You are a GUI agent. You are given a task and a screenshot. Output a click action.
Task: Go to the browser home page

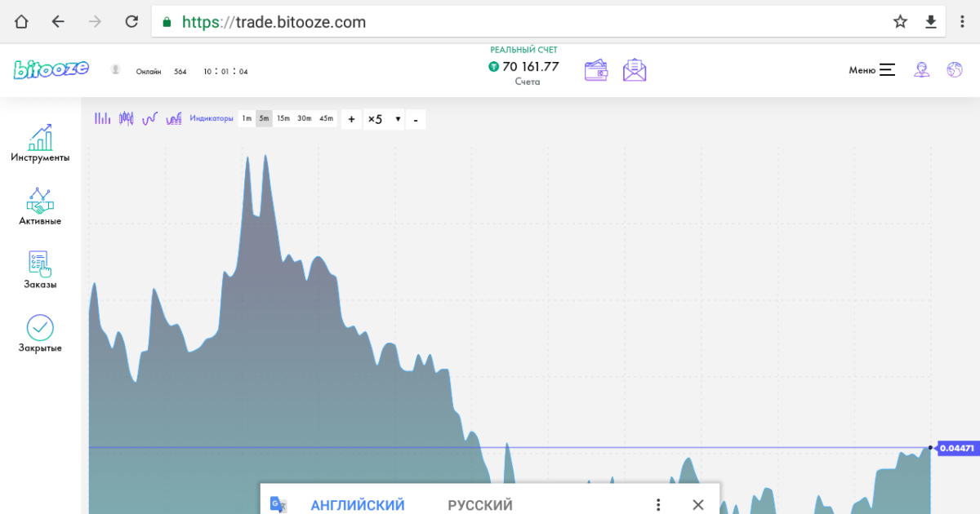pyautogui.click(x=22, y=22)
